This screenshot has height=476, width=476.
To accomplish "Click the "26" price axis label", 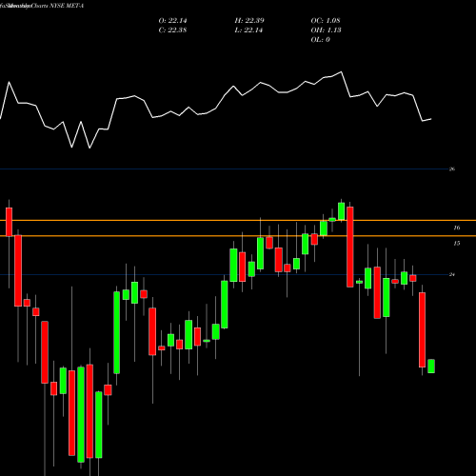I will [452, 169].
